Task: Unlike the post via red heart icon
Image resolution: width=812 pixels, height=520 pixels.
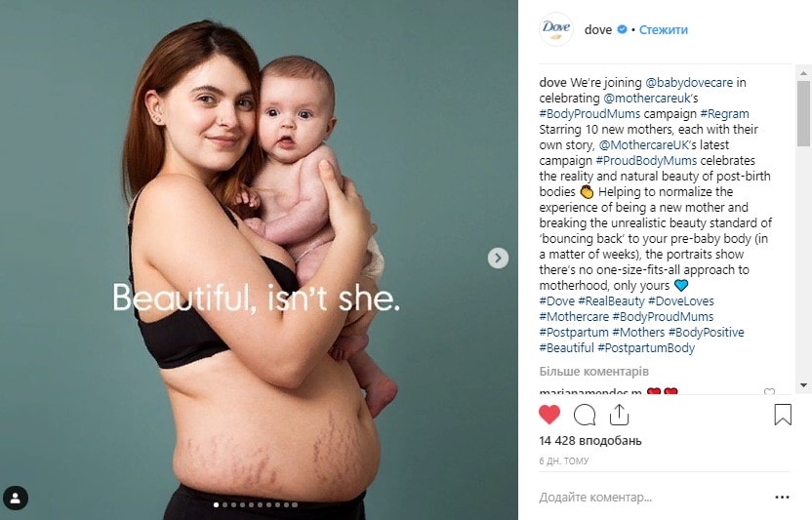Action: coord(549,415)
